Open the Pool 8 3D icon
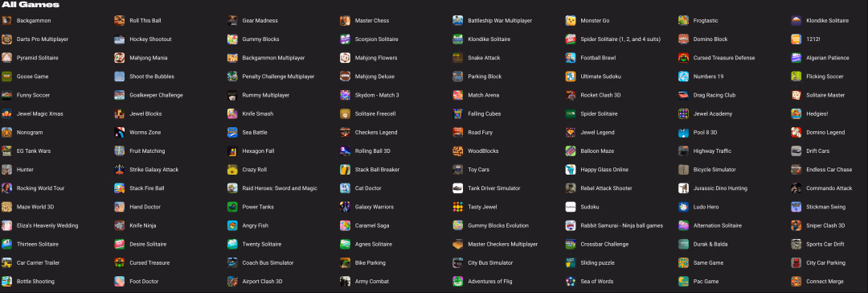868x293 pixels. tap(684, 133)
